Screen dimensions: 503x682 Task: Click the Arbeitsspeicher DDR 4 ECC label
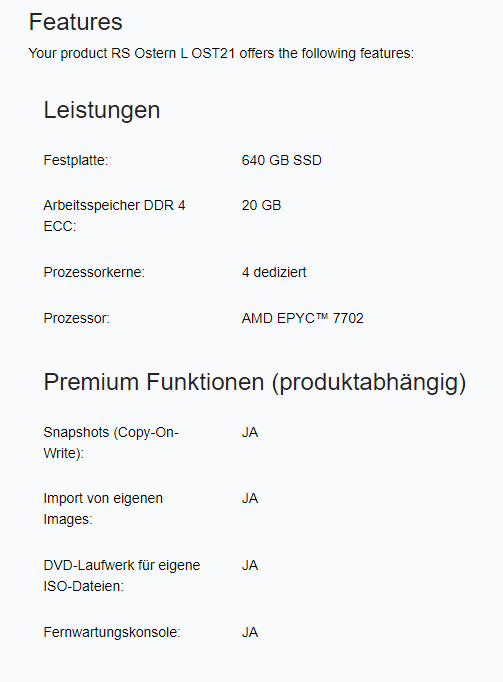point(114,216)
